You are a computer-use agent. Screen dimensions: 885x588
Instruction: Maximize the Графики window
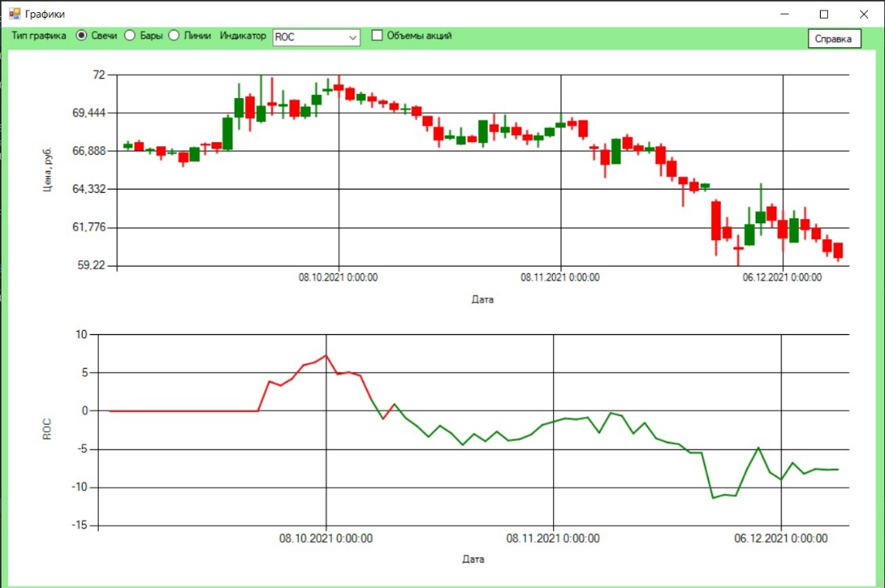(823, 14)
